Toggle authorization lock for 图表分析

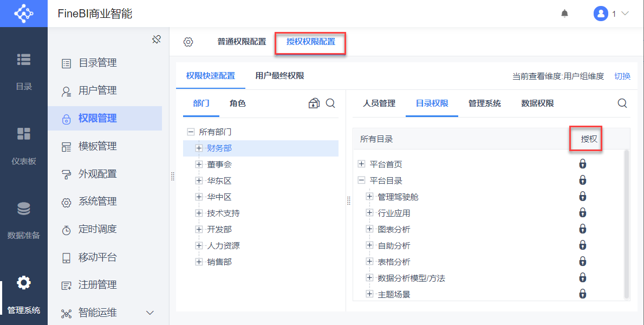583,229
